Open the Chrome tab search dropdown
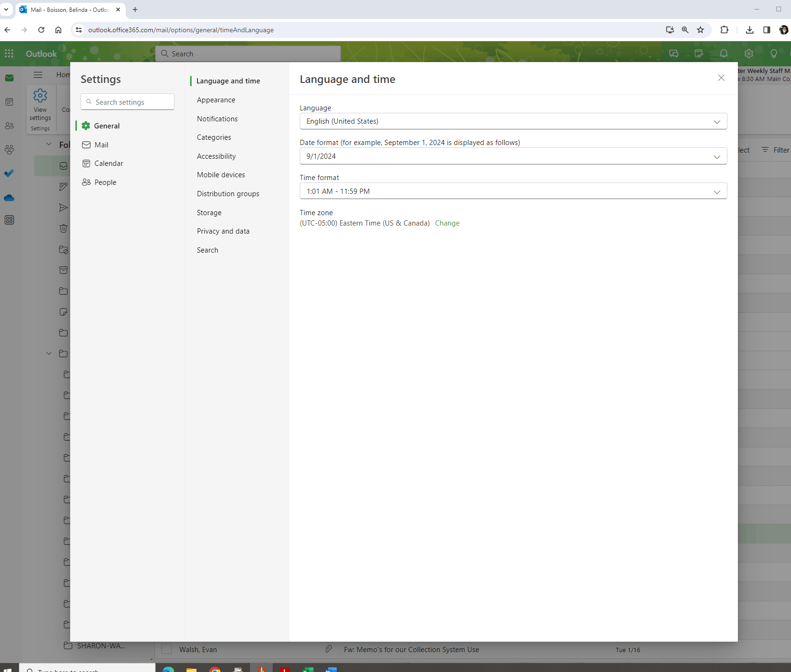 tap(6, 9)
